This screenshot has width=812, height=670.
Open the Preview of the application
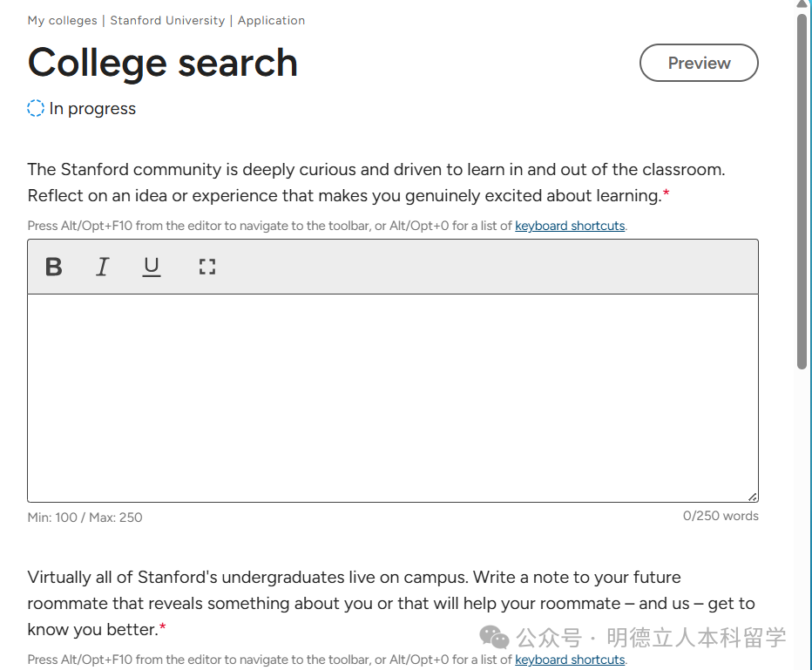pos(699,63)
